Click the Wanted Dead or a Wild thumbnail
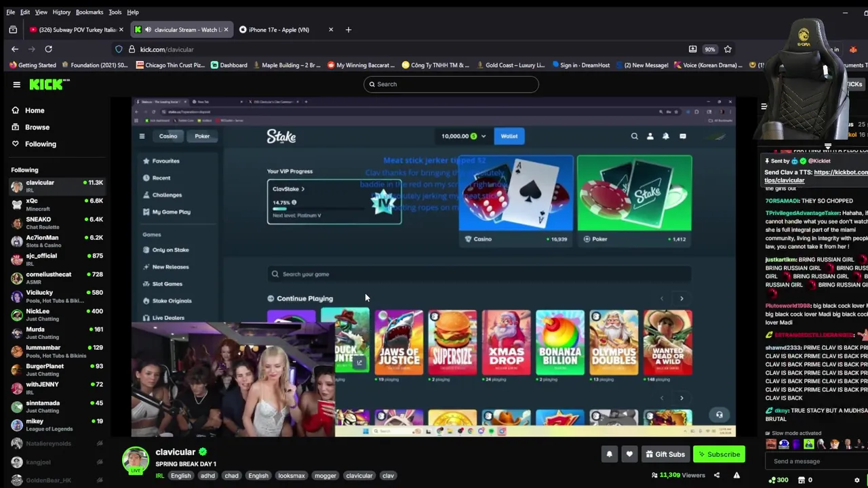The image size is (868, 488). 668,342
